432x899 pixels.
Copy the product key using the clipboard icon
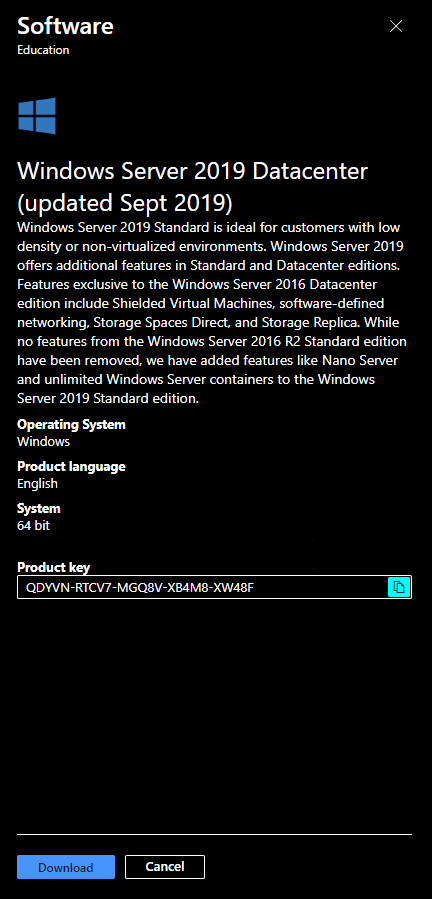tap(399, 587)
